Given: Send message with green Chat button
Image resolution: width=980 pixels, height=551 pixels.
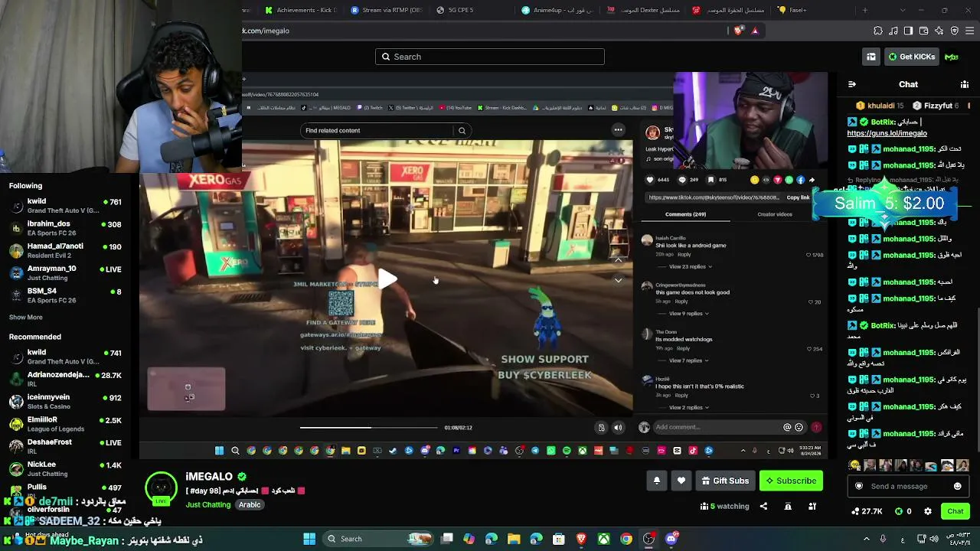Looking at the screenshot, I should coord(955,511).
